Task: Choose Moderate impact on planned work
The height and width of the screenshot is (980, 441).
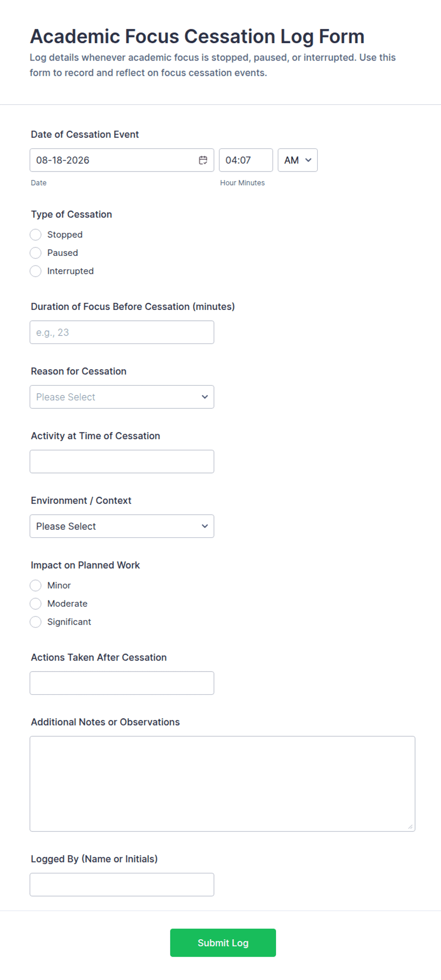Action: click(x=36, y=604)
